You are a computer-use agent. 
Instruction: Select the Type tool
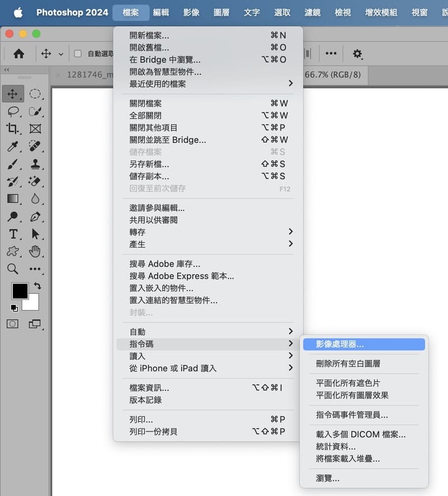(x=13, y=234)
